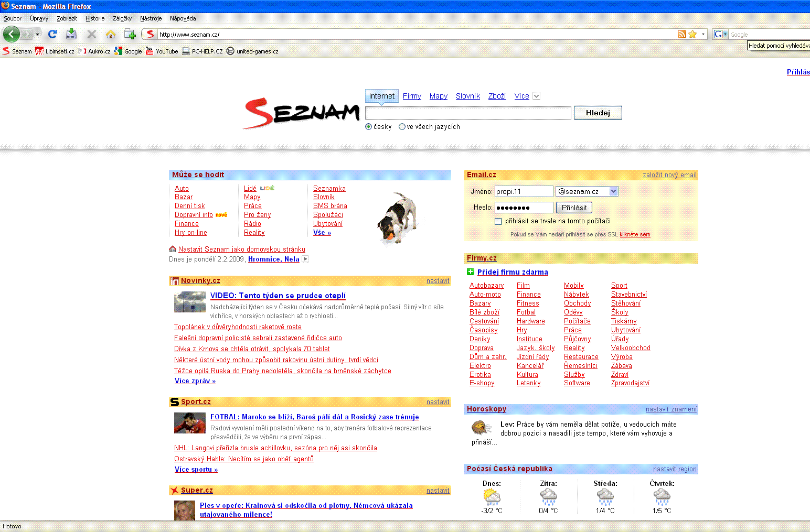The image size is (810, 532).
Task: Open the 'Více zpráv »' link
Action: (x=195, y=381)
